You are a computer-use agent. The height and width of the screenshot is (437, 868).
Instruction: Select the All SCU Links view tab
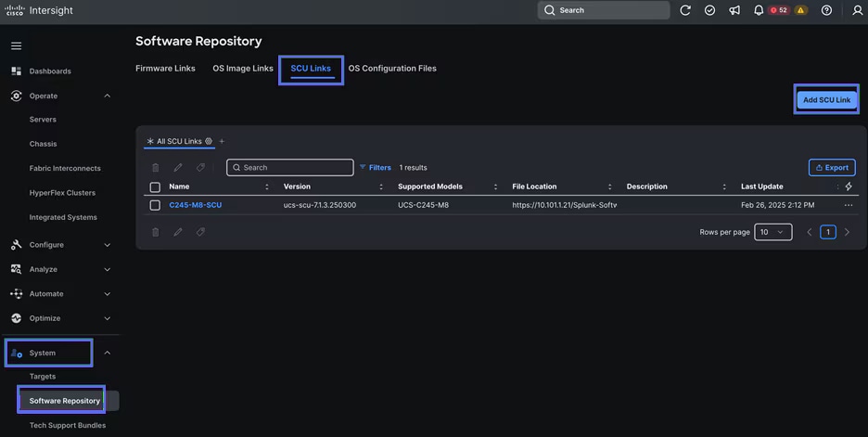point(179,141)
